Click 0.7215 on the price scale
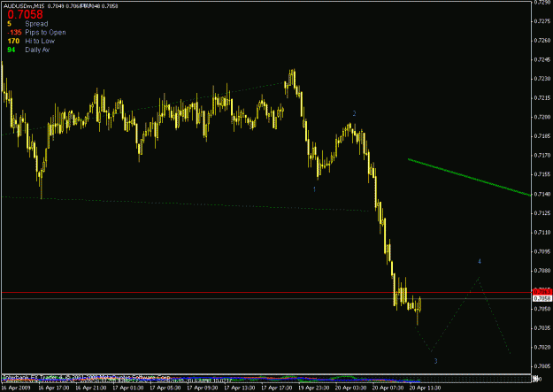Image resolution: width=553 pixels, height=392 pixels. click(542, 97)
